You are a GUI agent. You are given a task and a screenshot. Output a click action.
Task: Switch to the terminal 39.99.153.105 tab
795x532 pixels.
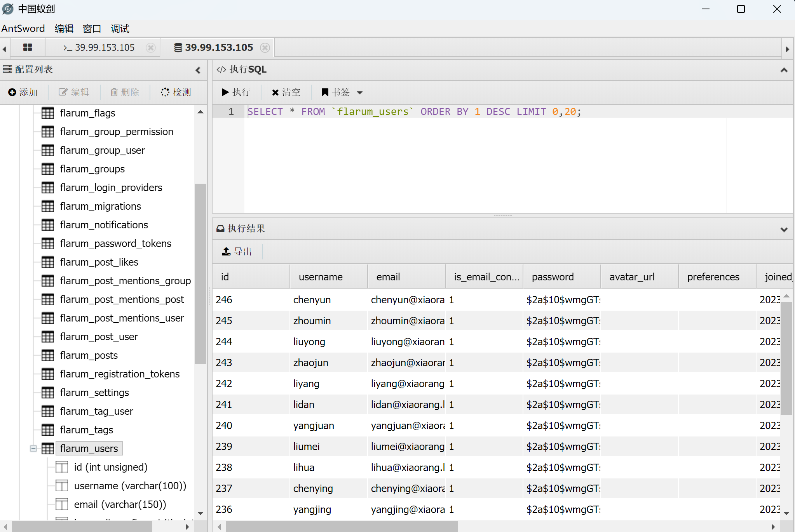tap(99, 47)
